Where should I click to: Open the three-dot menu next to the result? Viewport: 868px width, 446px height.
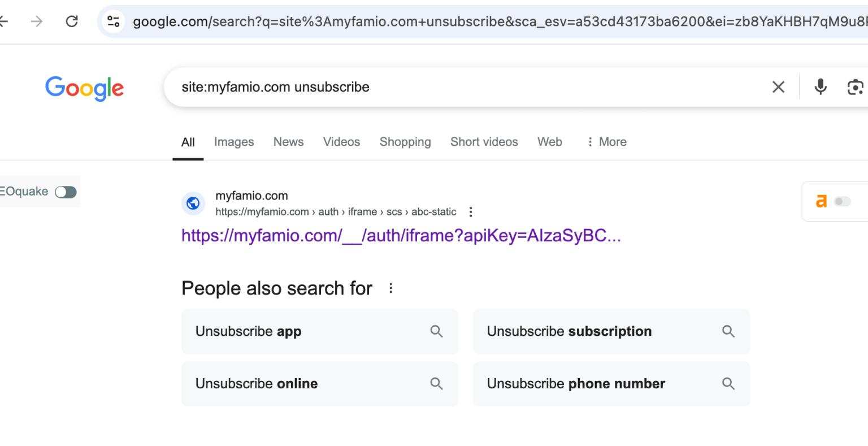point(471,211)
